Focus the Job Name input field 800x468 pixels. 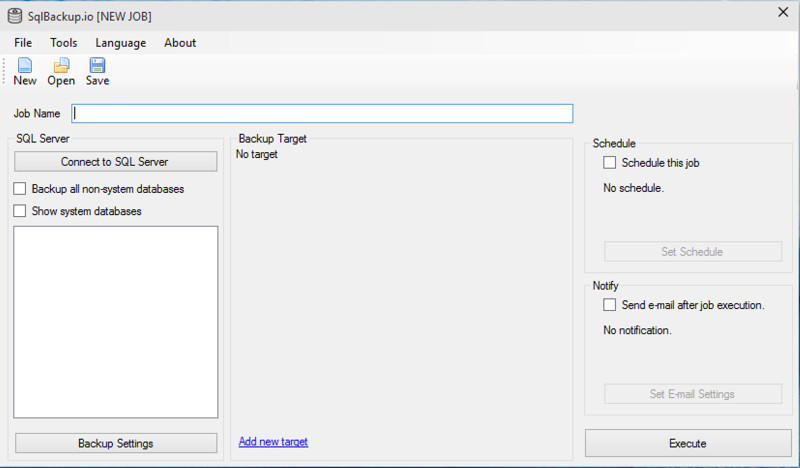(x=322, y=113)
